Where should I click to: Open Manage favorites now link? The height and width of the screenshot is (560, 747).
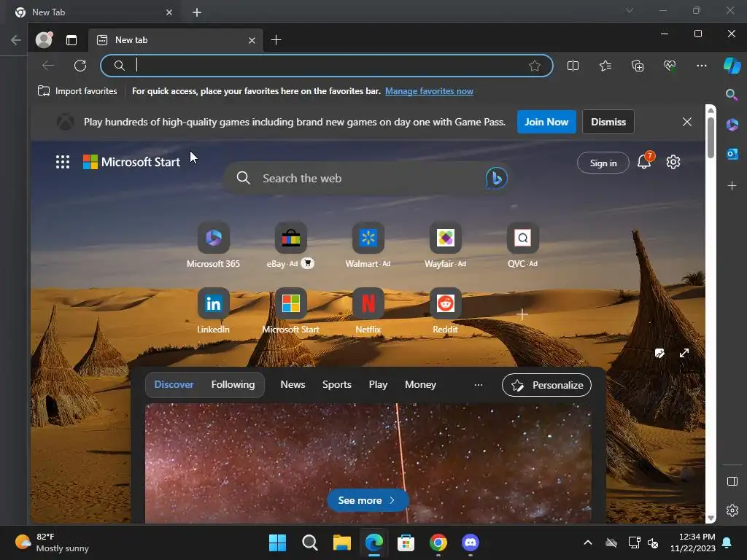pos(429,91)
